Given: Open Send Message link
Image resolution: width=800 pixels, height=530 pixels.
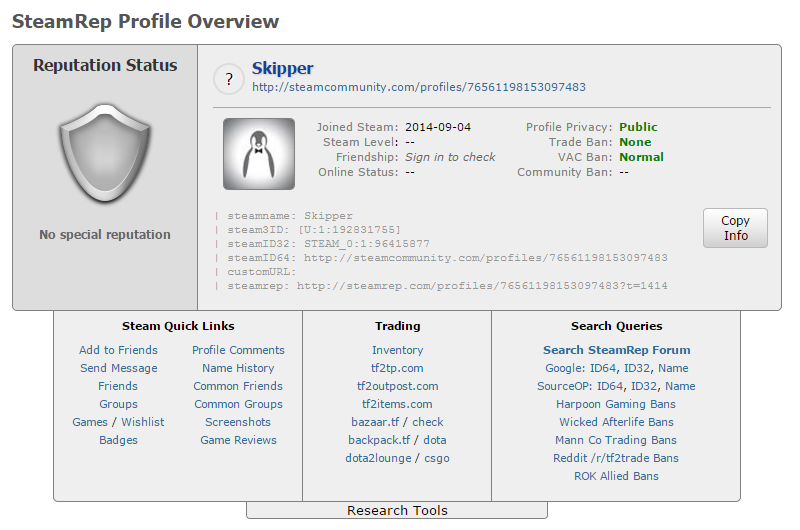Looking at the screenshot, I should 118,368.
